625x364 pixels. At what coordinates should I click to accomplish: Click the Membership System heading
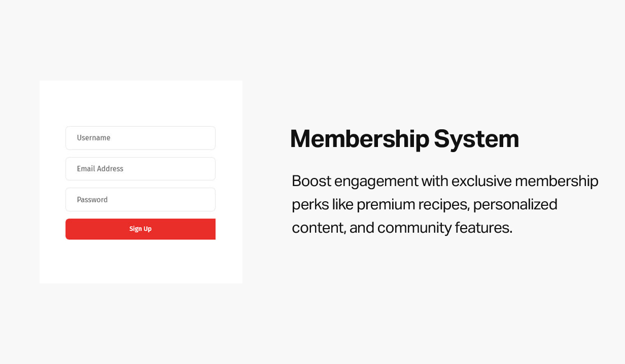pos(404,139)
